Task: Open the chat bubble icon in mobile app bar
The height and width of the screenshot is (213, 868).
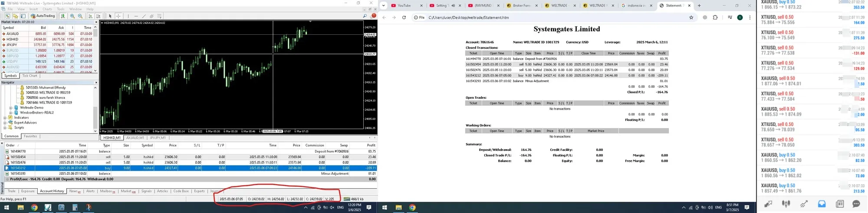Action: coord(856,203)
